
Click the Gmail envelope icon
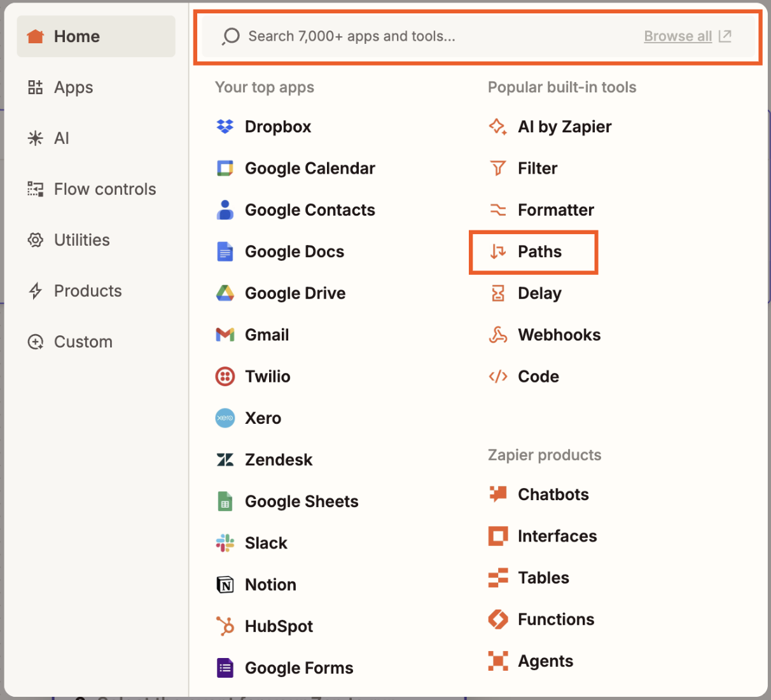(x=225, y=335)
